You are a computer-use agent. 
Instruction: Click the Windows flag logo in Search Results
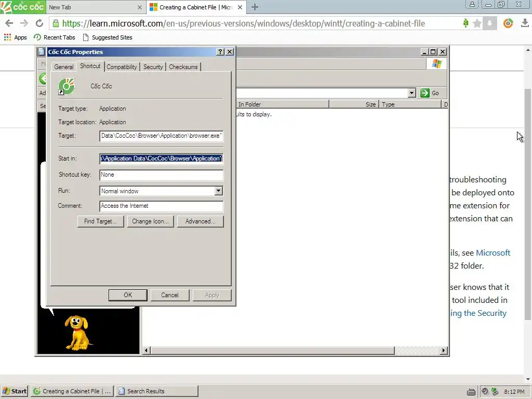click(436, 64)
